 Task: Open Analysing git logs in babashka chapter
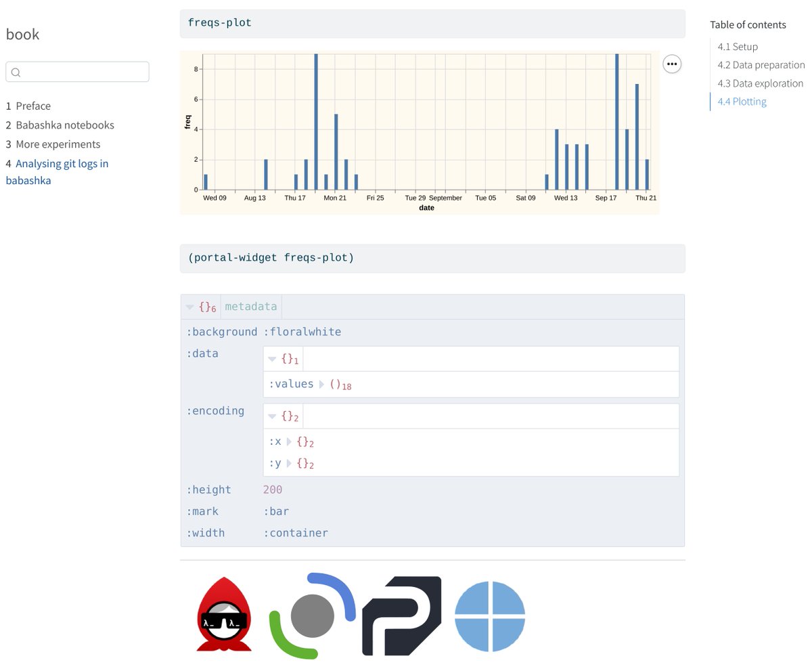58,172
